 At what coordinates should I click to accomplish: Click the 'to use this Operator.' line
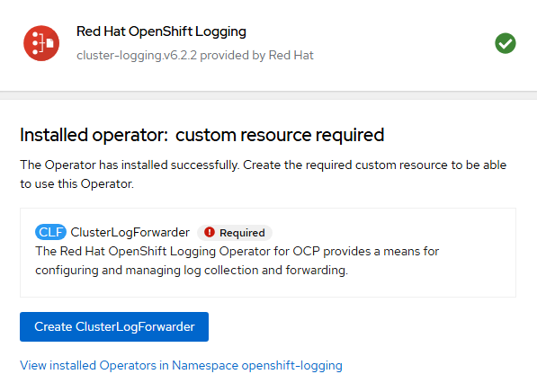tap(76, 183)
